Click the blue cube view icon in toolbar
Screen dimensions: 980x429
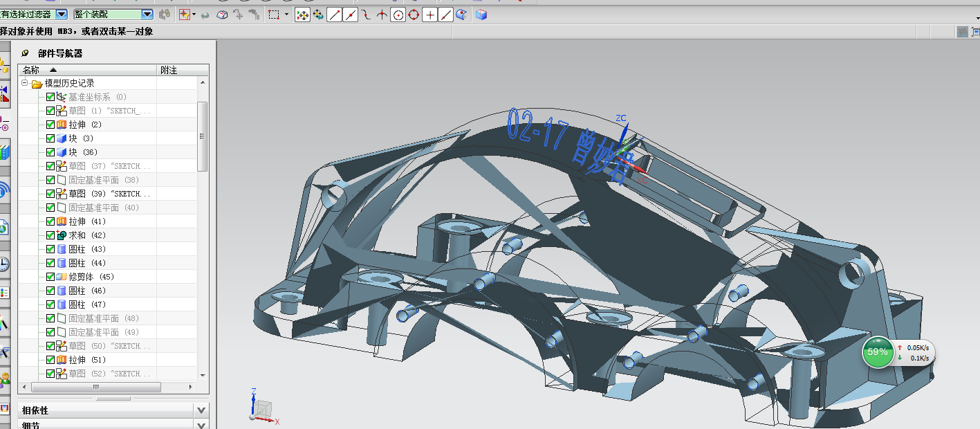pyautogui.click(x=481, y=15)
